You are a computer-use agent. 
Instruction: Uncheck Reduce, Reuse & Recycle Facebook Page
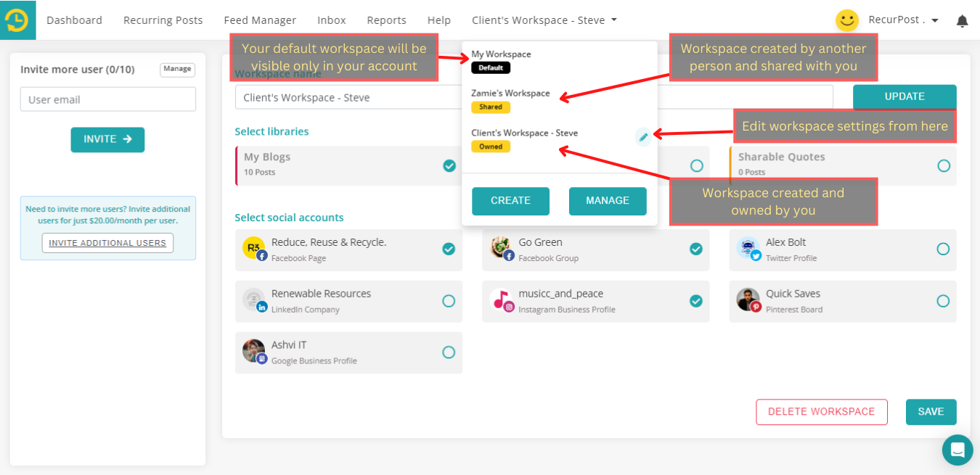(x=449, y=249)
